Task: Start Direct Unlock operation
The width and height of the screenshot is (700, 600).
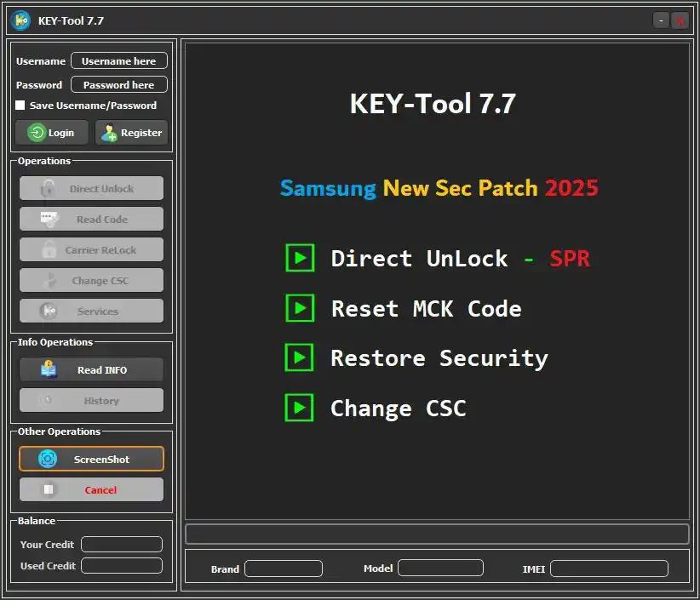Action: [91, 189]
